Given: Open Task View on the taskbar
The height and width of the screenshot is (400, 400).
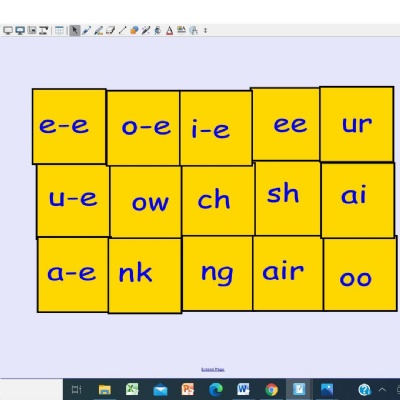Looking at the screenshot, I should tap(76, 389).
